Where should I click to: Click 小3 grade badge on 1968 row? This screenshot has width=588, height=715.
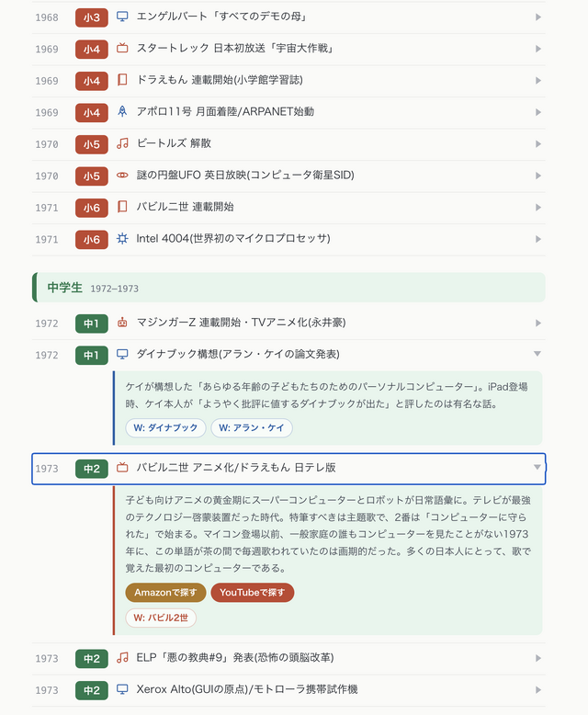coord(92,17)
